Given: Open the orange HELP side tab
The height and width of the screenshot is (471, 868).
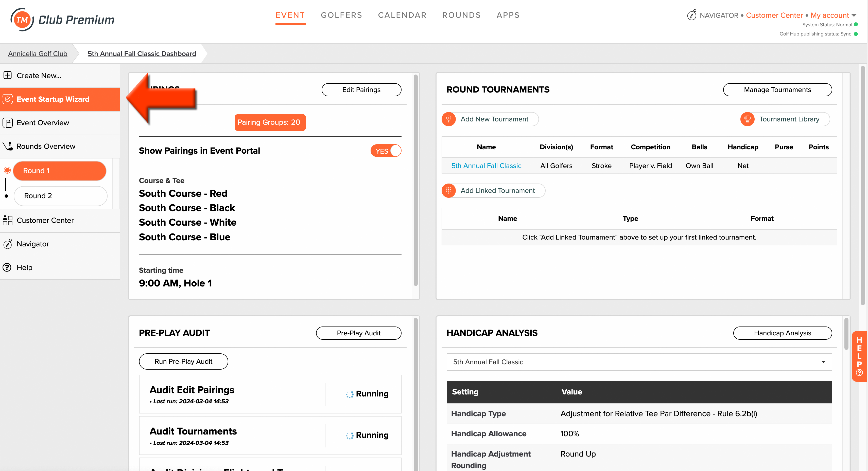Looking at the screenshot, I should 860,356.
